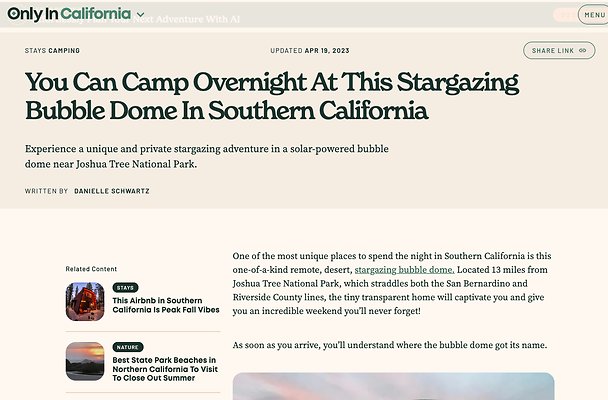Open the MENU button
The height and width of the screenshot is (400, 608).
coord(593,15)
